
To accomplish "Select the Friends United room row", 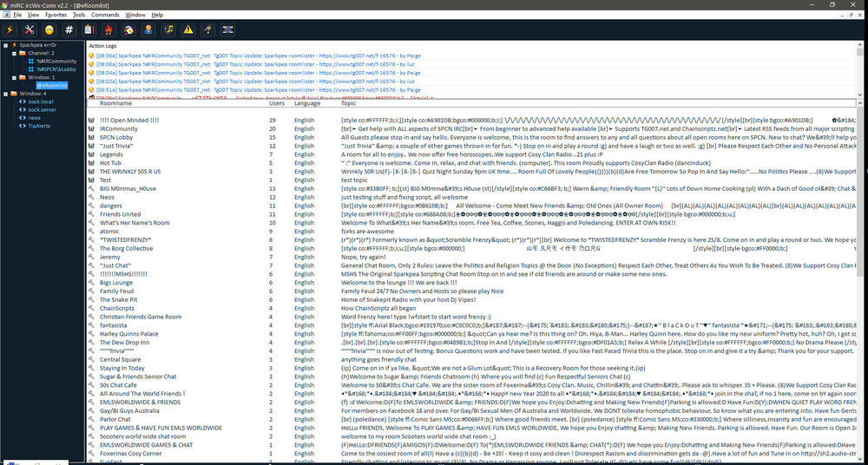I will 471,214.
